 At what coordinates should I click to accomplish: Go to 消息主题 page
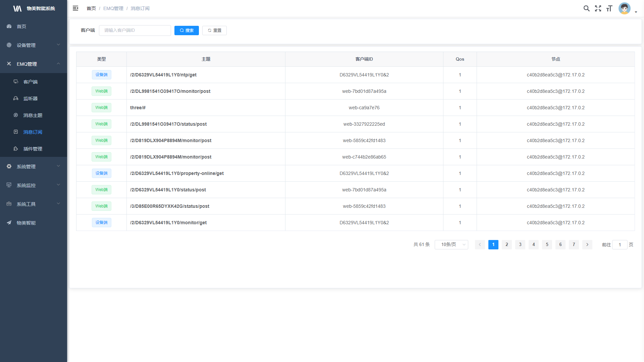[x=33, y=115]
